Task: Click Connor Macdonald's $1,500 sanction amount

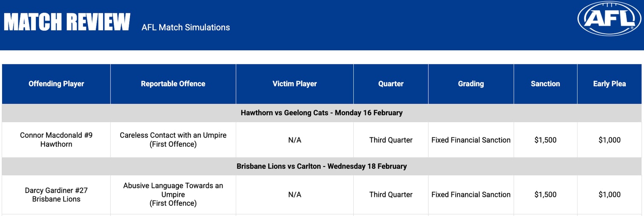Action: click(545, 140)
